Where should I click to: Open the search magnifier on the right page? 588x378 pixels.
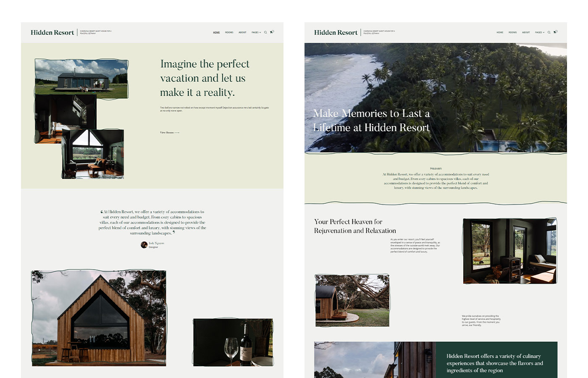point(549,32)
